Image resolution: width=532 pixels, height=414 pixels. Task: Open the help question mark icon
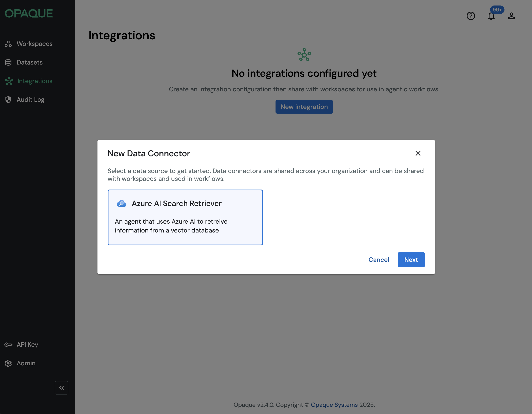click(x=471, y=16)
